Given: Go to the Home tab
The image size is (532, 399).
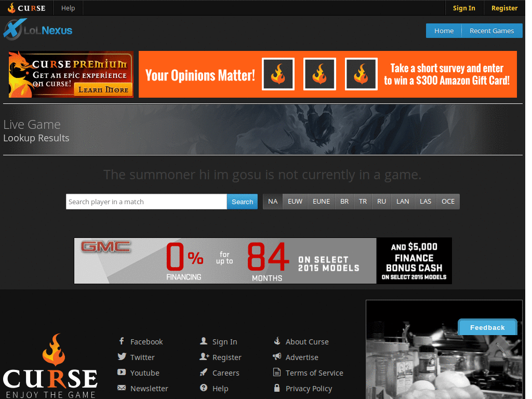Looking at the screenshot, I should click(444, 31).
